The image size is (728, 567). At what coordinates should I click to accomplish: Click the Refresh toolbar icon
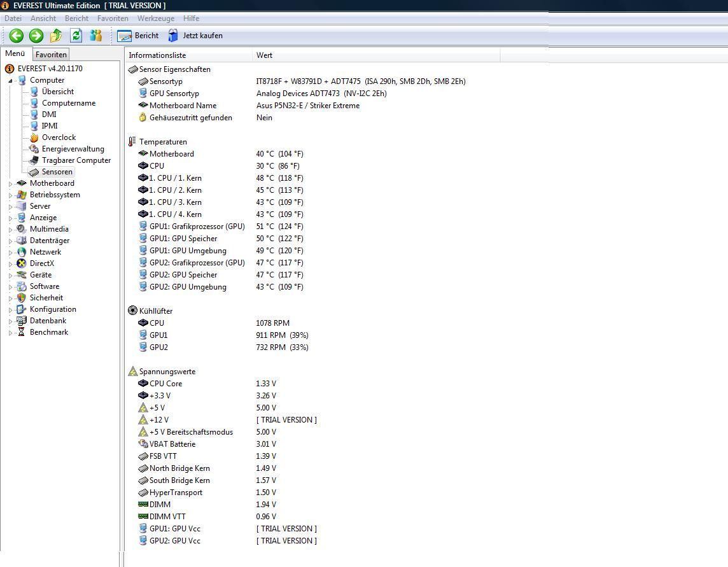(76, 36)
